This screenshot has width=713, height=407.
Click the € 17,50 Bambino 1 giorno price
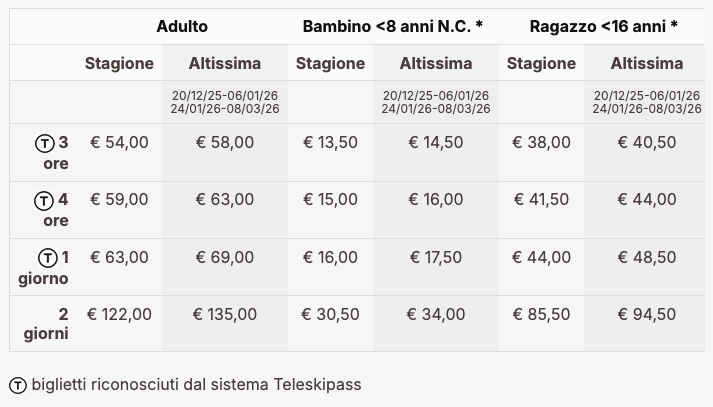tap(436, 257)
